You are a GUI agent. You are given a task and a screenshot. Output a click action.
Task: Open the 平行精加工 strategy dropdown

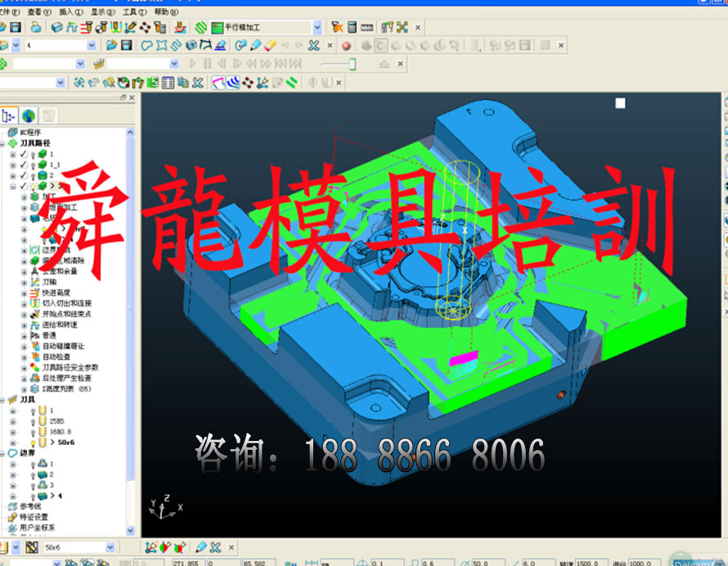[317, 27]
